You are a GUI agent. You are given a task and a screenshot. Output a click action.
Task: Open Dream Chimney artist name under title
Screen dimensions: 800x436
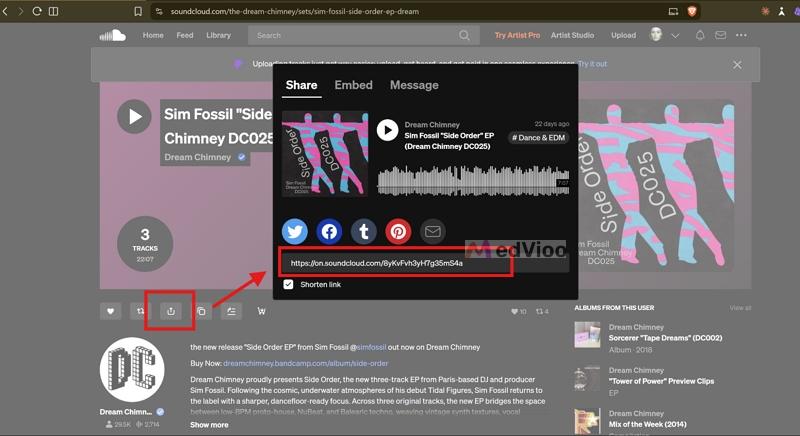click(x=197, y=158)
